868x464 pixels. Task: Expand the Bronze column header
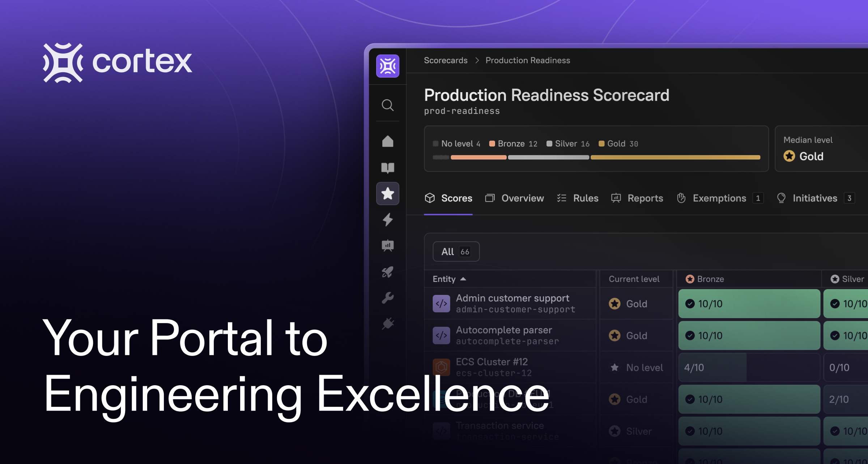point(705,279)
